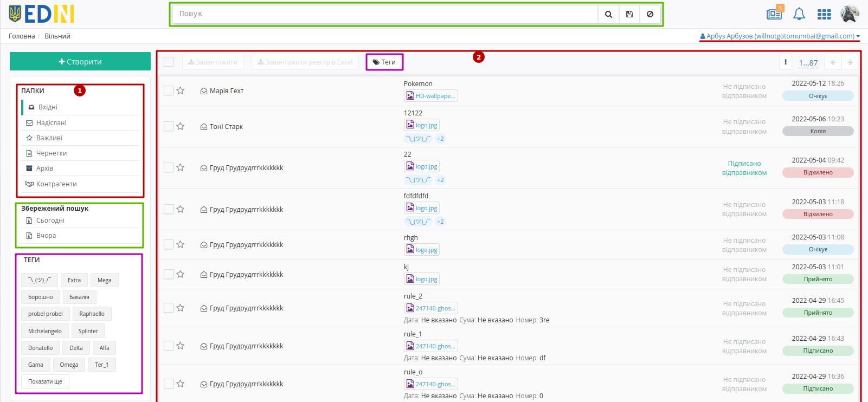Screen dimensions: 868x402
Task: Check the Тоні Старк row checkbox
Action: tap(169, 126)
